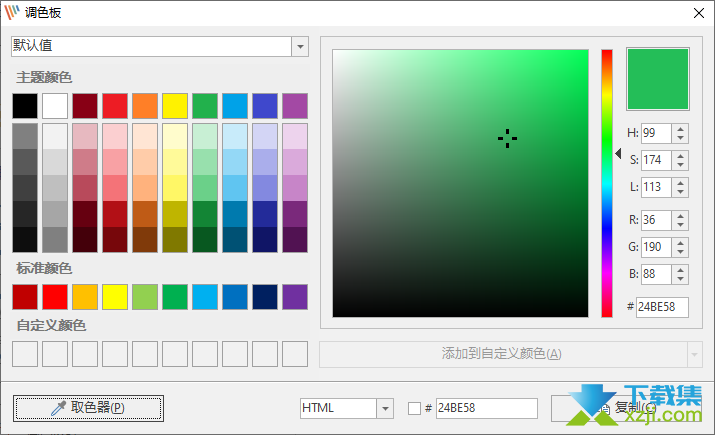Pick the pure red standard color swatch
The width and height of the screenshot is (715, 435).
(x=55, y=297)
